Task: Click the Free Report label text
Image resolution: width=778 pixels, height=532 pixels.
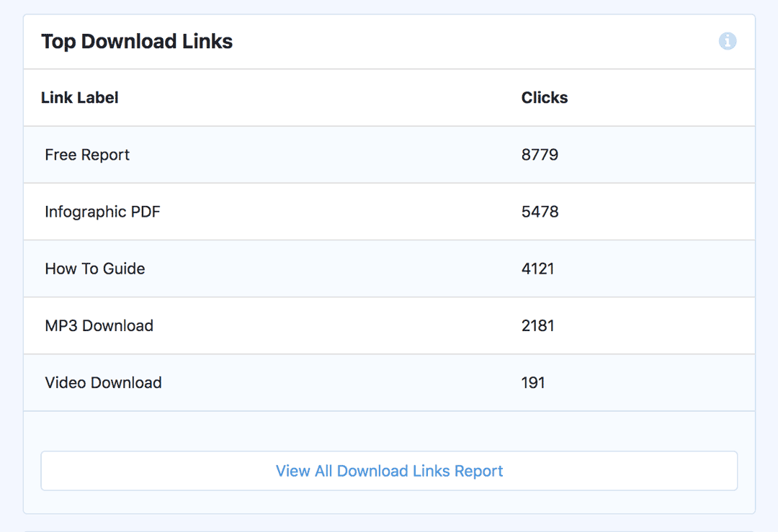Action: [86, 154]
